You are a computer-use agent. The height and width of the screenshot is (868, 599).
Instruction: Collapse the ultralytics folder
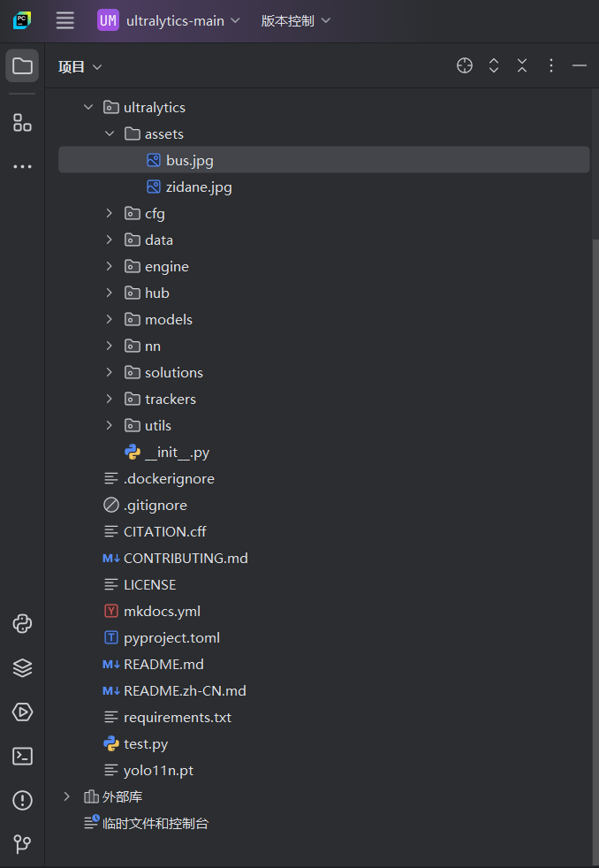coord(88,107)
